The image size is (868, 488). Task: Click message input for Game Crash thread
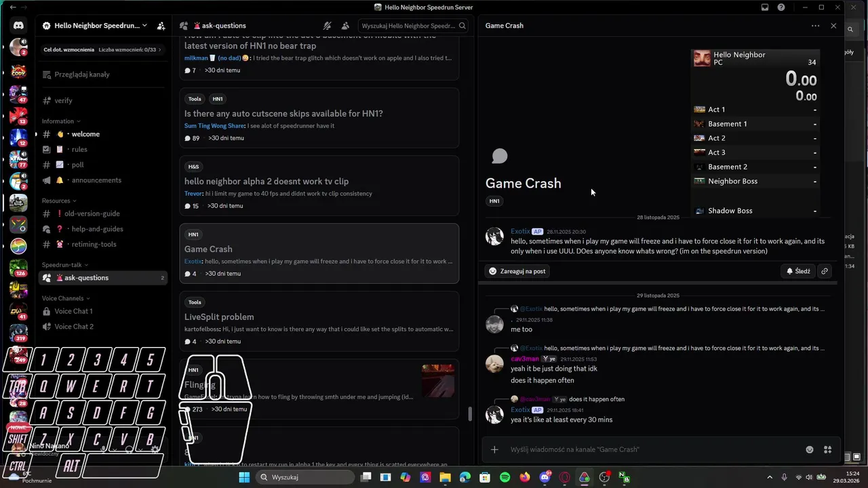click(x=651, y=449)
